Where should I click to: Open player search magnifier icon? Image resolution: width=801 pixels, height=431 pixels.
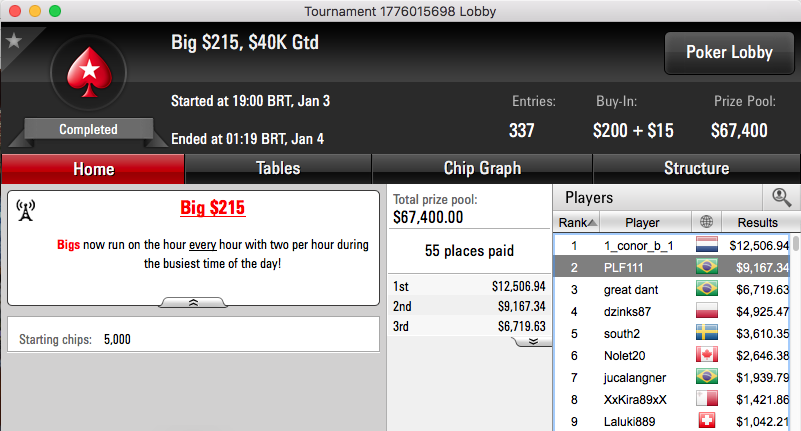click(x=781, y=197)
